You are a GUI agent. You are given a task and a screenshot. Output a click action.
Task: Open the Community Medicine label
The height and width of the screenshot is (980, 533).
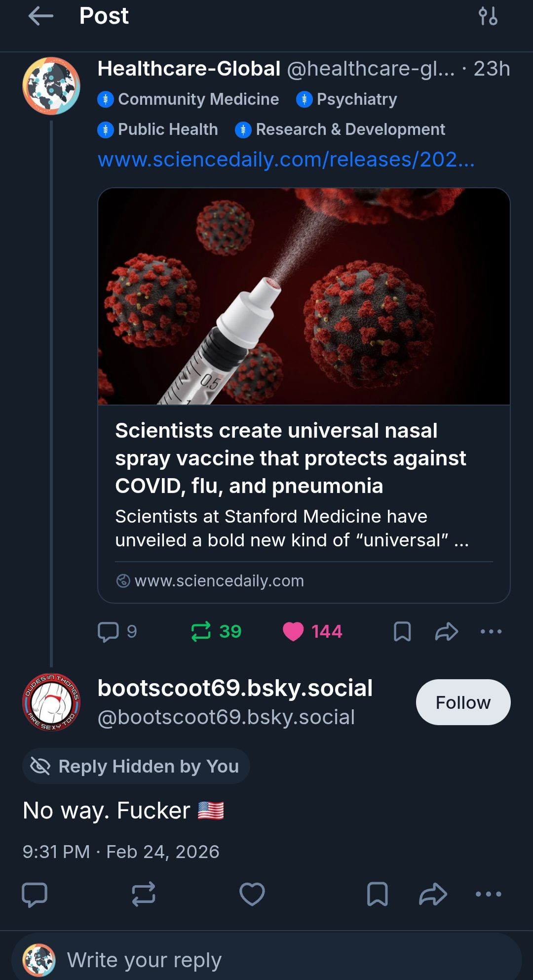189,99
